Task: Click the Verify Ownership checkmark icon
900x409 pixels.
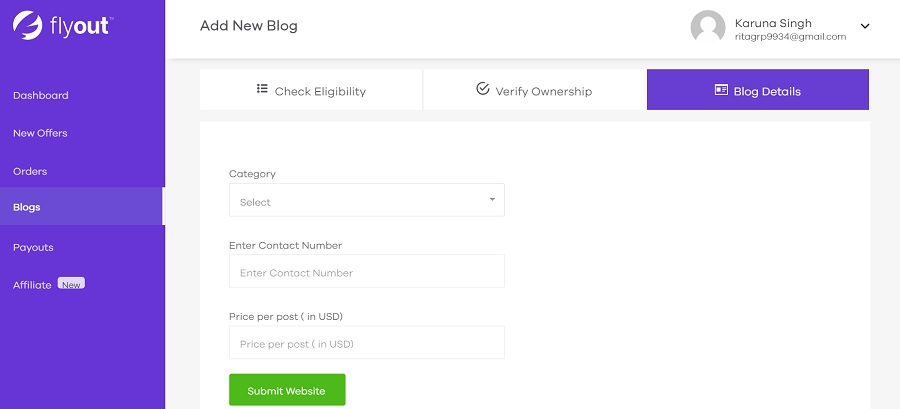Action: (483, 90)
